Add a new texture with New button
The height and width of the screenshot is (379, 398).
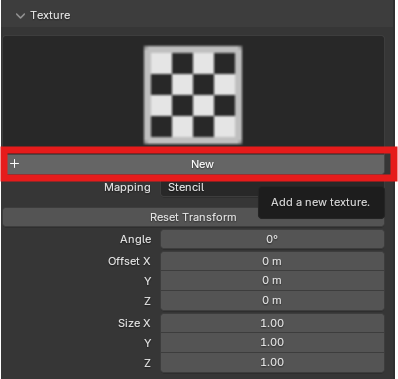[195, 164]
